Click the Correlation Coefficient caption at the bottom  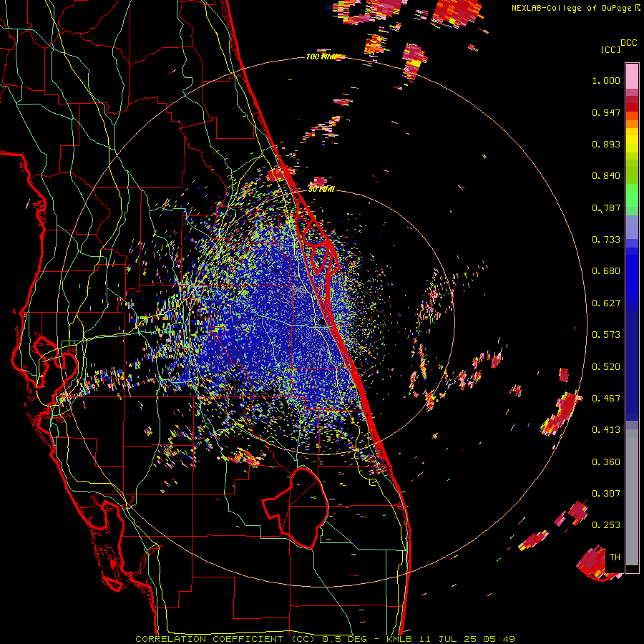[x=325, y=639]
